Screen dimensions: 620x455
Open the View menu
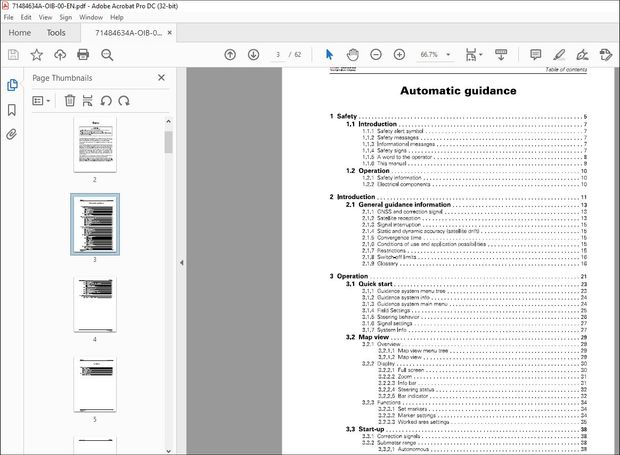tap(45, 17)
